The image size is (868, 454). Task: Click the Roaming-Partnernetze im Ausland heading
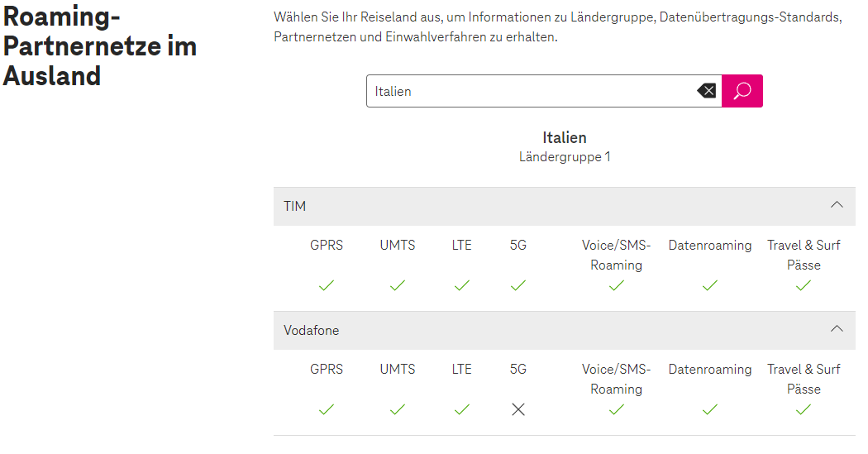tap(100, 46)
